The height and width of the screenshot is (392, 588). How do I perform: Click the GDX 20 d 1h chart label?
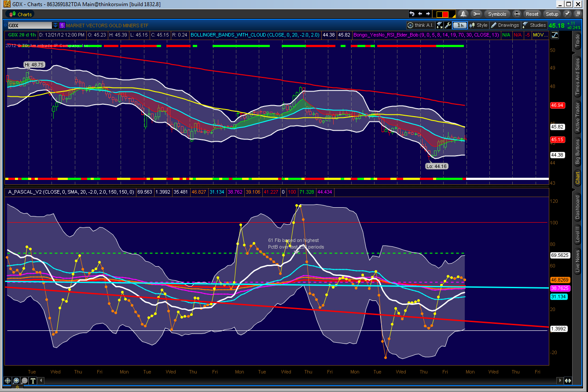(x=22, y=35)
